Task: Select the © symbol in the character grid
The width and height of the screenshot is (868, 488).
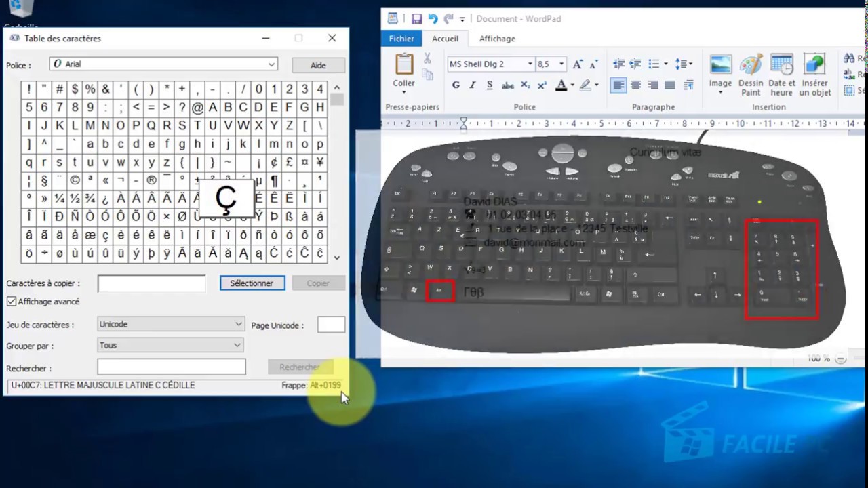Action: (75, 181)
